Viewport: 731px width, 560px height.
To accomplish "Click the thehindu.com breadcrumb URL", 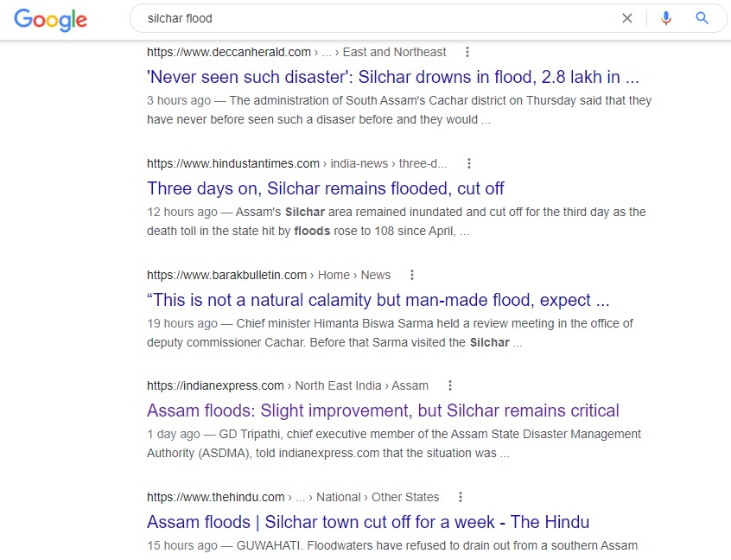I will (293, 497).
